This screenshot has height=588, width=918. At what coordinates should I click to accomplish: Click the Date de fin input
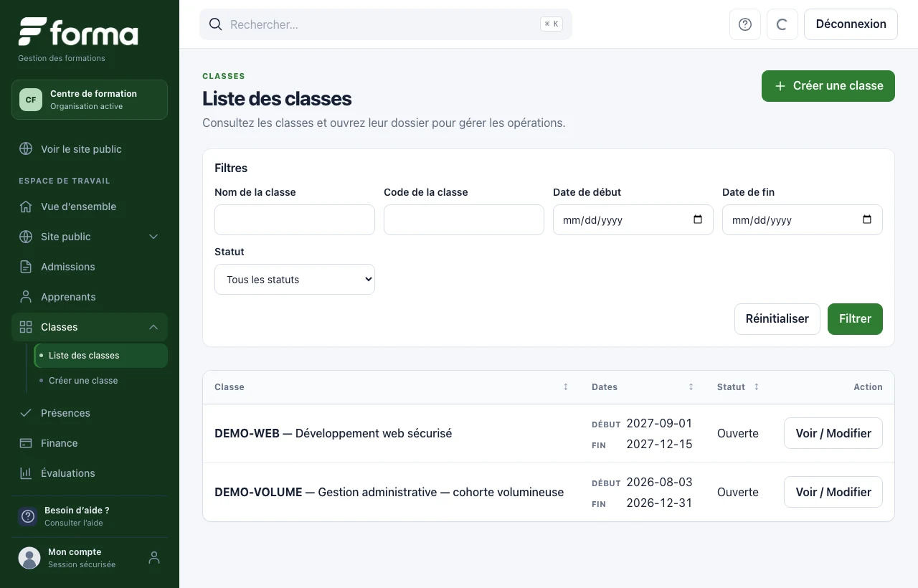(x=803, y=219)
